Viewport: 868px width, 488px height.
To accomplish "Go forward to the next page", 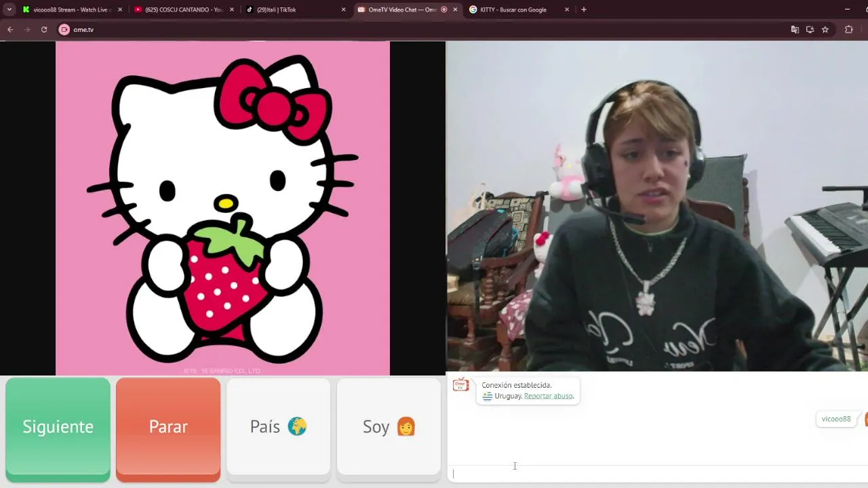I will point(27,30).
